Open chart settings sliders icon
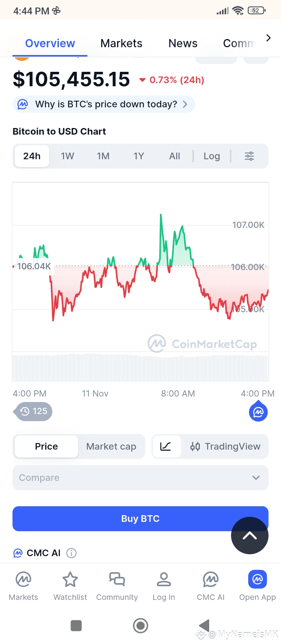Screen dimensions: 281x644 (x=249, y=156)
